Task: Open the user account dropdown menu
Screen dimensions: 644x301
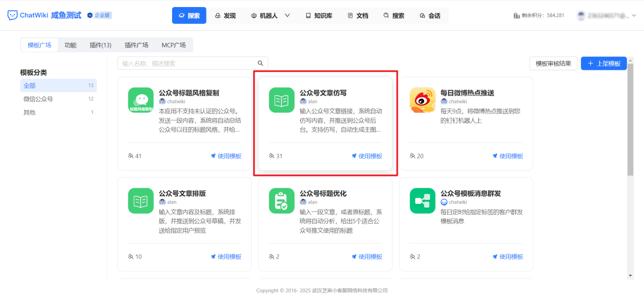Action: click(634, 16)
